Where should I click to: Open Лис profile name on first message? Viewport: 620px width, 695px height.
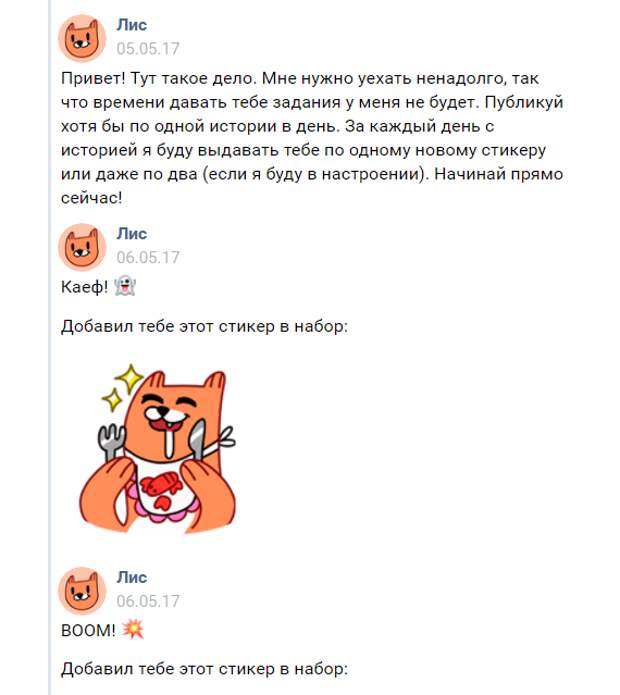click(132, 25)
